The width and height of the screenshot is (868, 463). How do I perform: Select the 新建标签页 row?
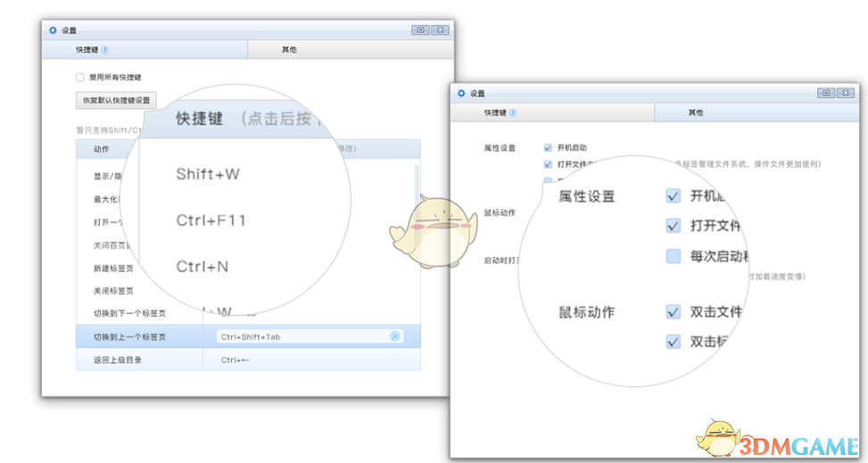click(248, 268)
